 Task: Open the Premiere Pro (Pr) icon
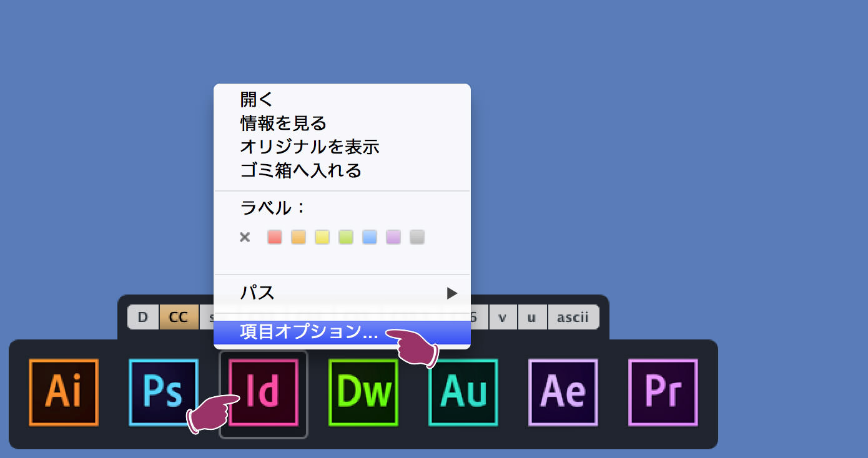(x=663, y=392)
